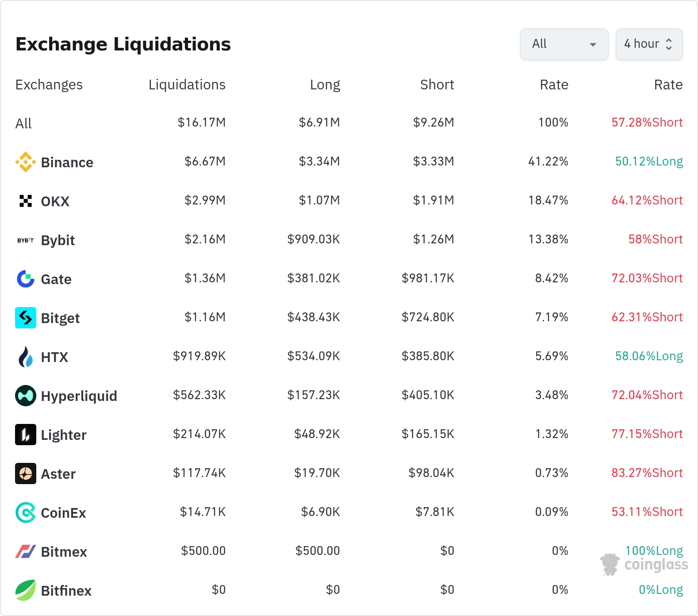Click the Bitmex logo icon
Image resolution: width=698 pixels, height=616 pixels.
tap(26, 551)
